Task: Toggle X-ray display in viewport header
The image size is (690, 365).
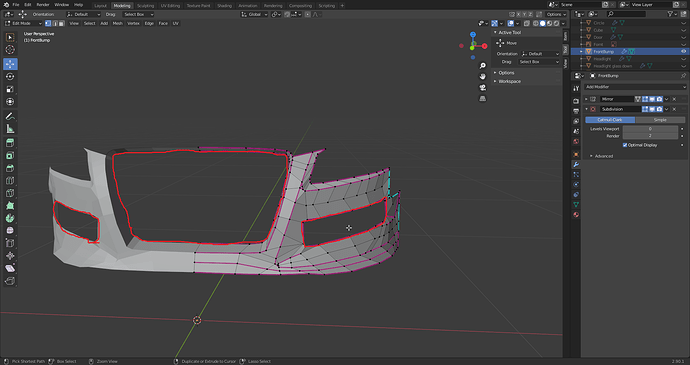Action: (527, 23)
